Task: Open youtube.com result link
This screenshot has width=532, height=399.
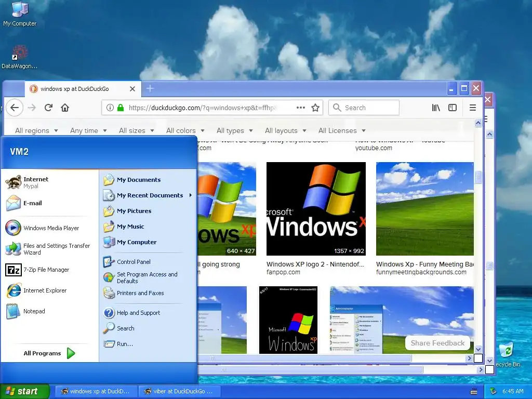Action: (x=374, y=148)
